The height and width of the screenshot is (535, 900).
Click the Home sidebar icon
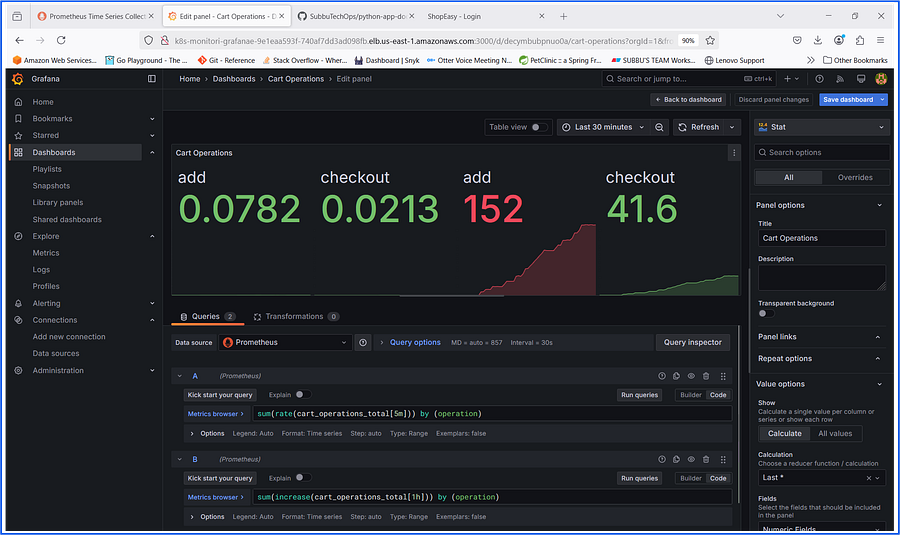pyautogui.click(x=18, y=102)
